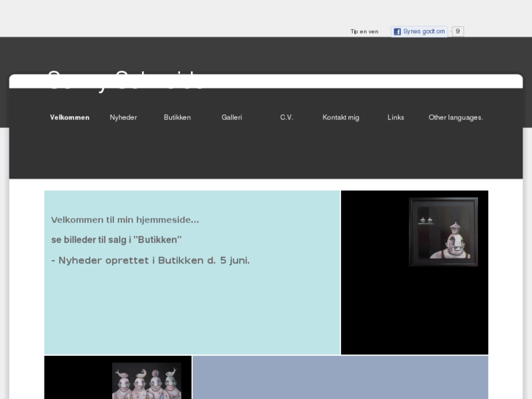532x399 pixels.
Task: Open the framed painting thumbnail
Action: pyautogui.click(x=443, y=232)
